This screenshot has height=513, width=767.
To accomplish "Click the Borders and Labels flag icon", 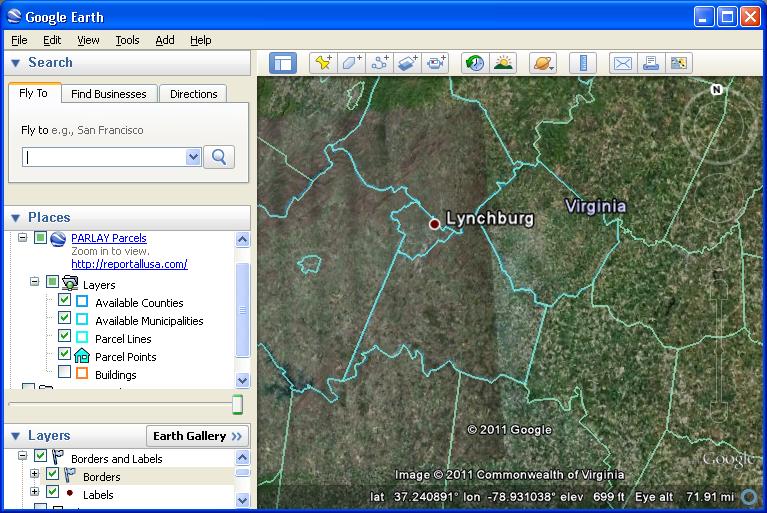I will 58,457.
